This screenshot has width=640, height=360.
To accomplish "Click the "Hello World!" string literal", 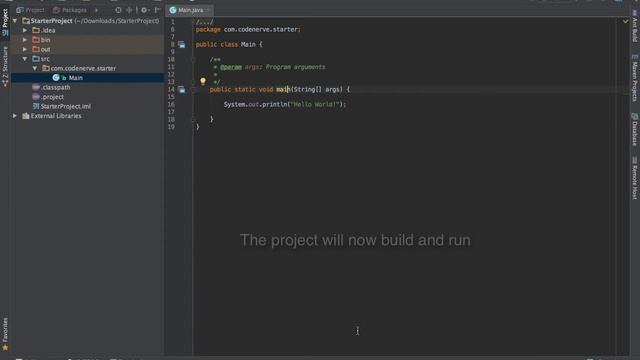I will [315, 104].
